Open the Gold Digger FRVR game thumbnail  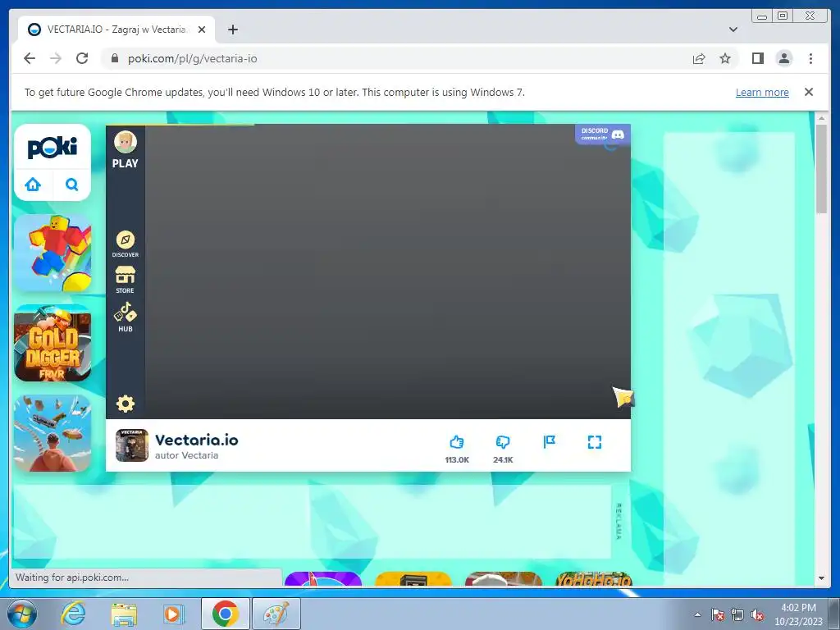tap(52, 343)
